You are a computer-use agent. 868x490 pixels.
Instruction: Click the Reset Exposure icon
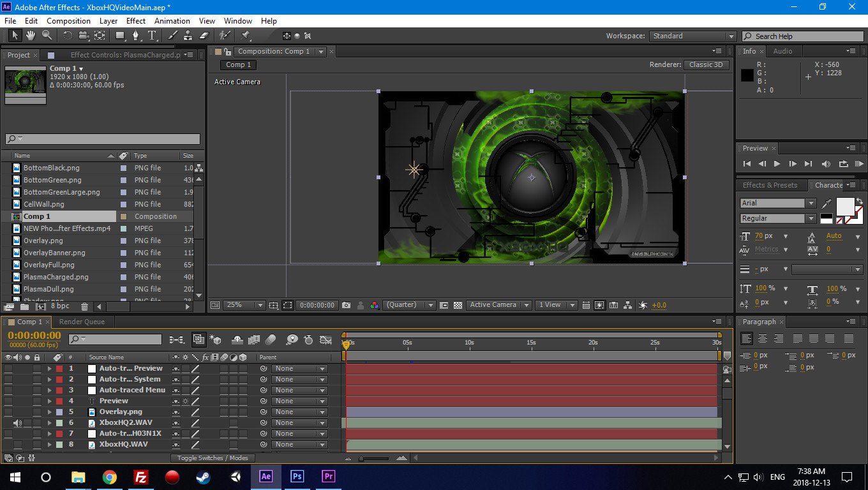tap(643, 305)
